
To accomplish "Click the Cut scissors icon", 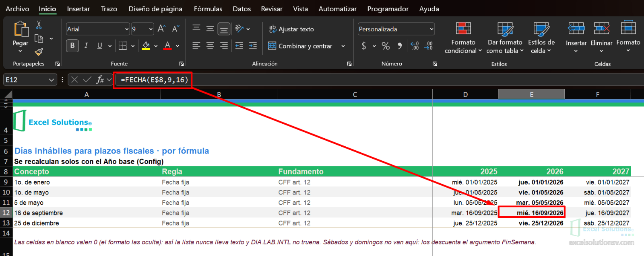I will coord(39,25).
